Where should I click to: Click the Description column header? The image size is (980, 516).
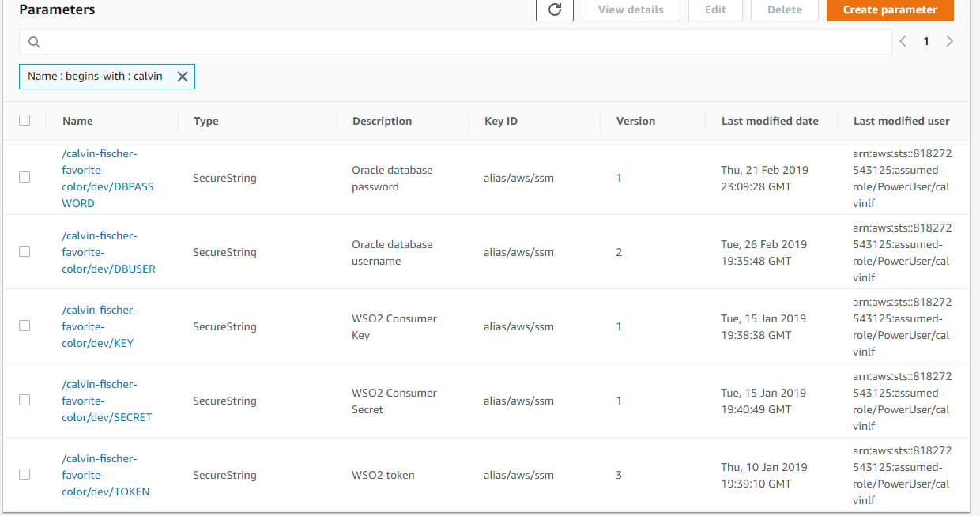click(x=382, y=121)
